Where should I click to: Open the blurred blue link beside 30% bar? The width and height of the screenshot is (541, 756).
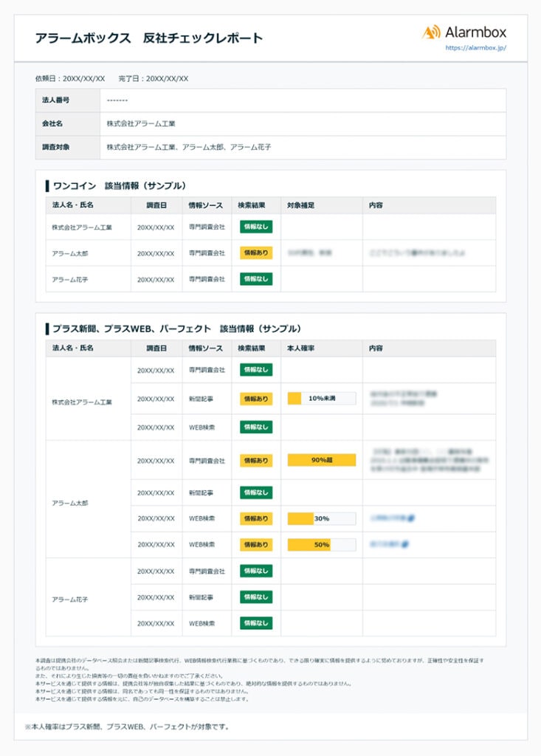pyautogui.click(x=389, y=518)
